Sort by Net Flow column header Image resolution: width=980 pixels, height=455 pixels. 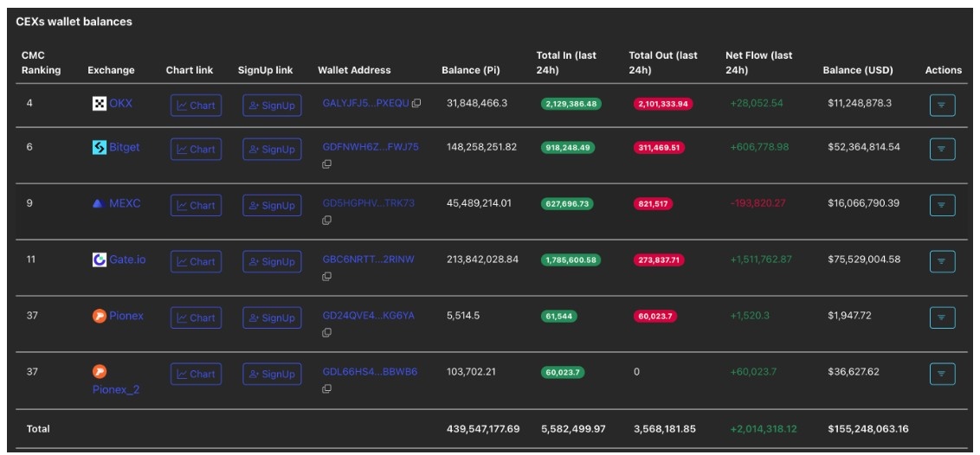click(x=758, y=62)
